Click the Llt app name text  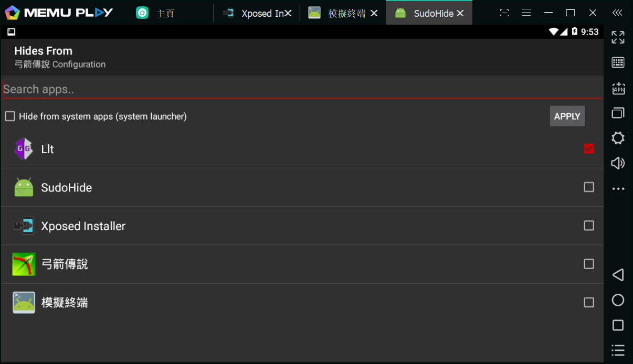(48, 149)
